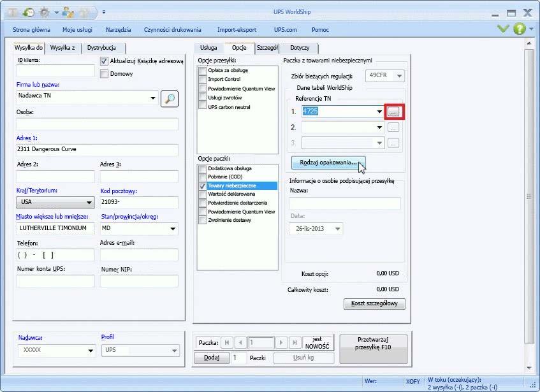The width and height of the screenshot is (540, 392).
Task: Check Potwierdzenie dostarczenia option
Action: click(x=203, y=203)
